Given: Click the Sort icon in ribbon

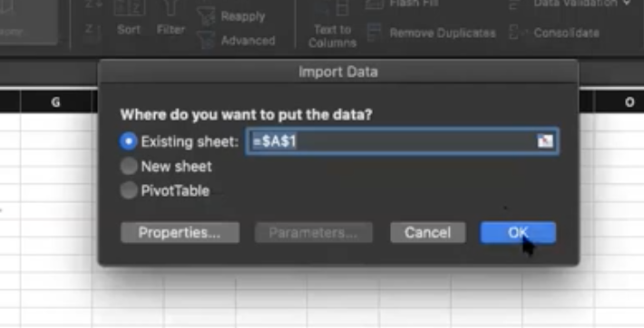Looking at the screenshot, I should pyautogui.click(x=129, y=8).
